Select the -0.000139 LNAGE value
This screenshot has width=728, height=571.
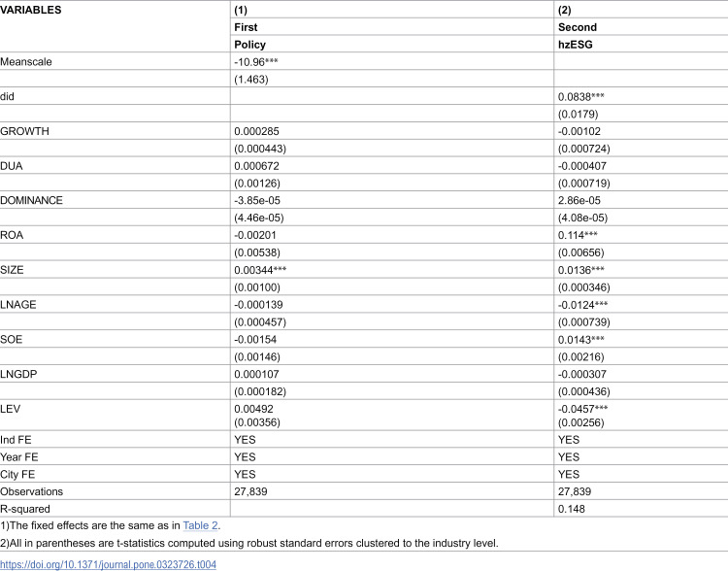click(x=258, y=305)
